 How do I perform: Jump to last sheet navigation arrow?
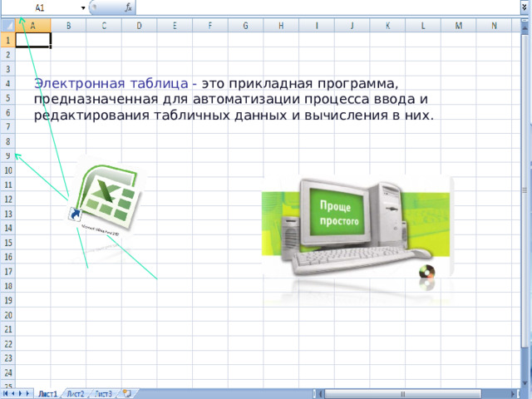click(27, 393)
